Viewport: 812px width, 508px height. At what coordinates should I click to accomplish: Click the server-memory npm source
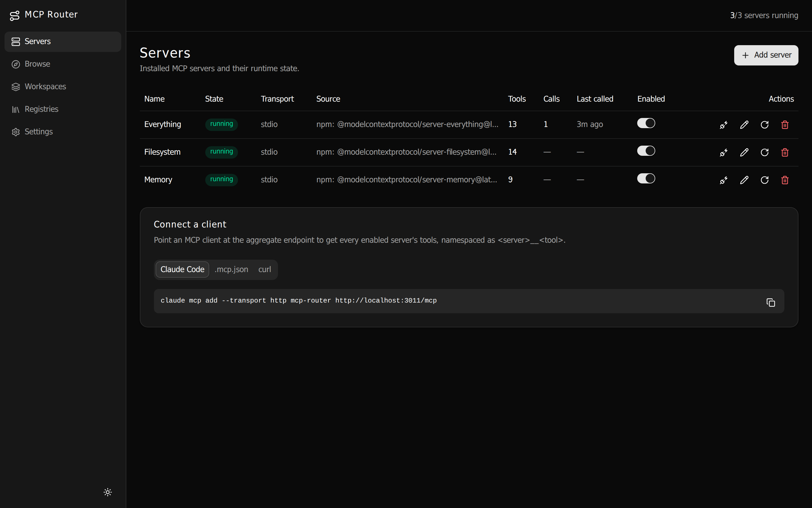407,180
